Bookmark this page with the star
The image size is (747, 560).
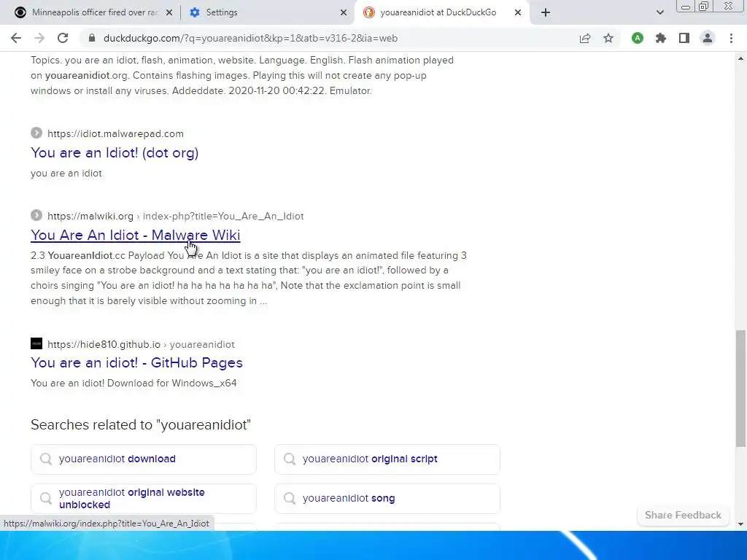point(608,38)
